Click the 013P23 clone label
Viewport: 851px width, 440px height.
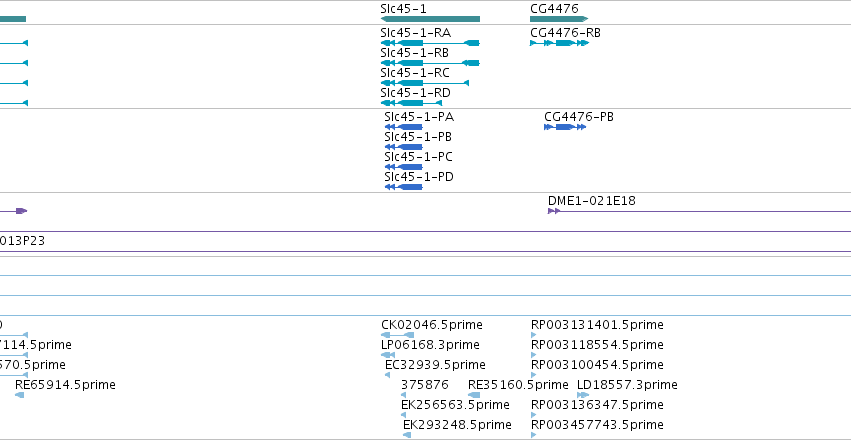click(22, 241)
